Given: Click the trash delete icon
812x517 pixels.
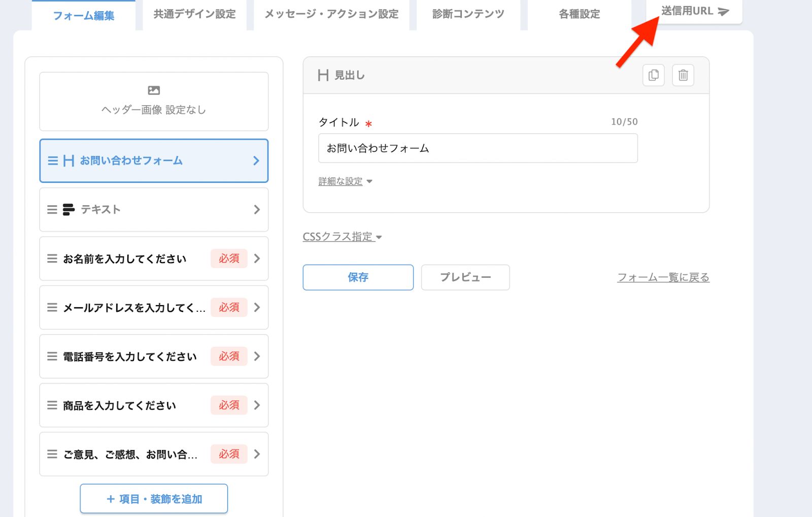Looking at the screenshot, I should click(x=683, y=75).
